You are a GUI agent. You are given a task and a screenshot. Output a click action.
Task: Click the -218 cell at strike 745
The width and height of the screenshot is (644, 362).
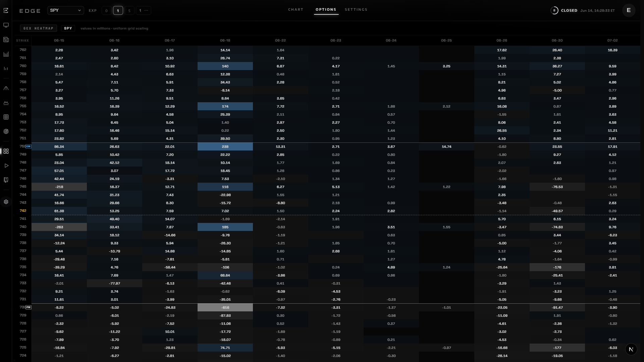click(59, 187)
